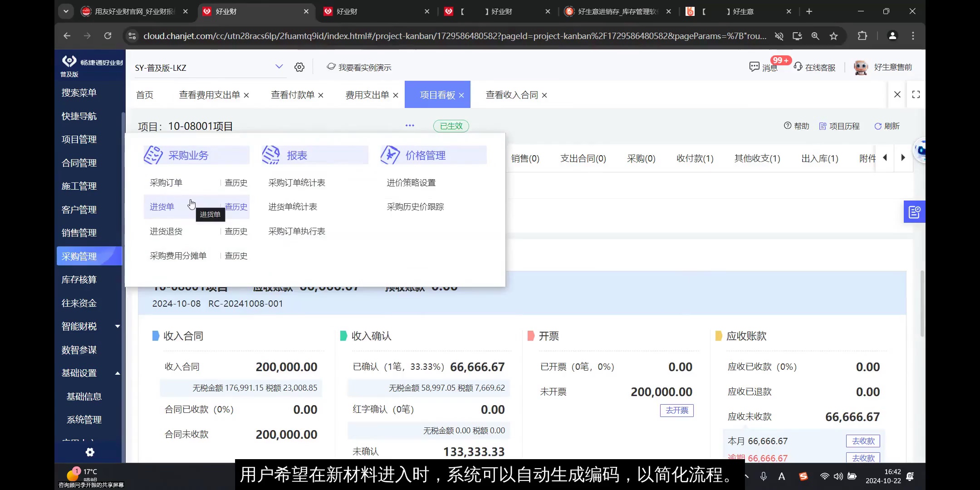Open the gear icon at sidebar bottom
The height and width of the screenshot is (490, 980).
point(89,452)
